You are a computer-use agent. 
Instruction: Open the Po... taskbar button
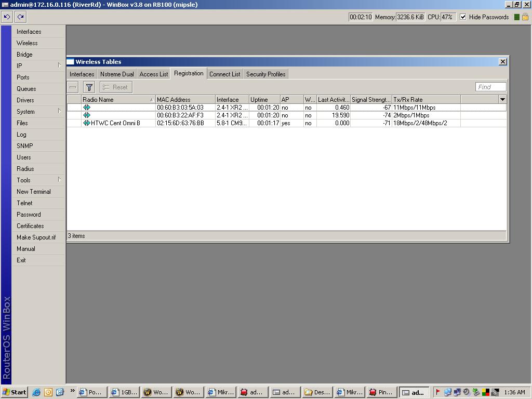coord(92,392)
